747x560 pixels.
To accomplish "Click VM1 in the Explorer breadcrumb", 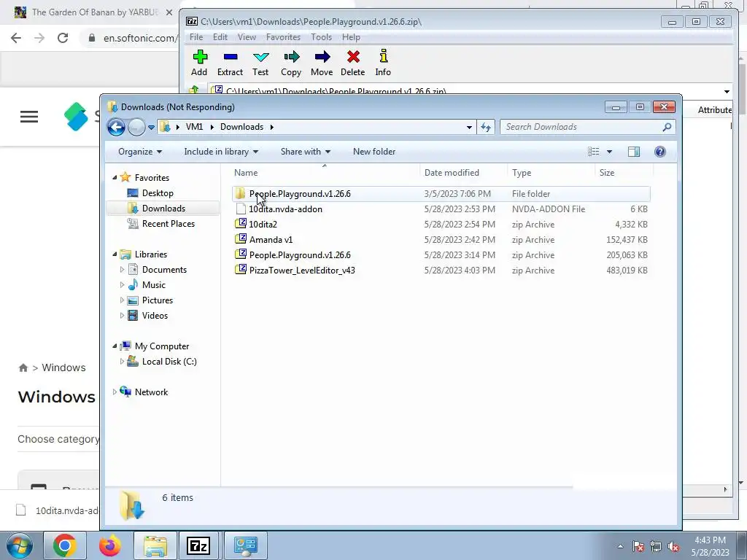I will coord(194,127).
